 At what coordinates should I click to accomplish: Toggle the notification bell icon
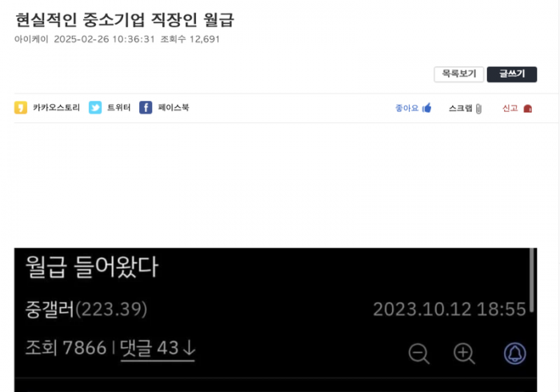pos(514,354)
